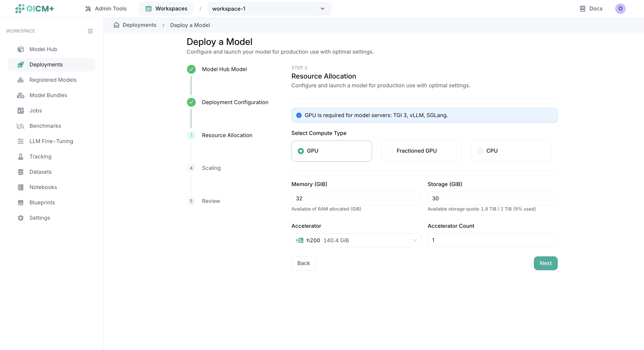Screen dimensions: 644x350
Task: Click the Benchmarks chart icon
Action: (20, 126)
